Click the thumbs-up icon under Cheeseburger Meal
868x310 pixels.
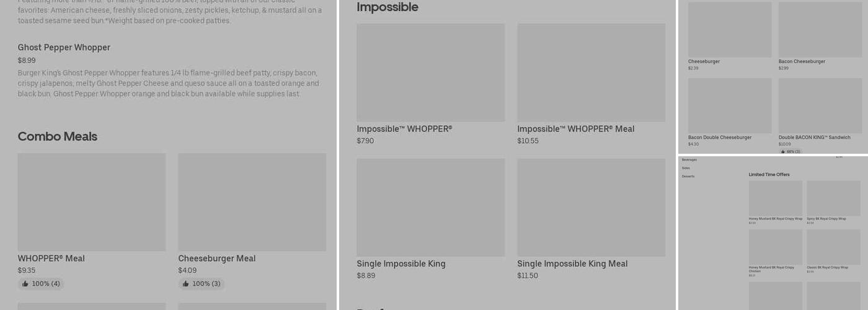click(186, 284)
